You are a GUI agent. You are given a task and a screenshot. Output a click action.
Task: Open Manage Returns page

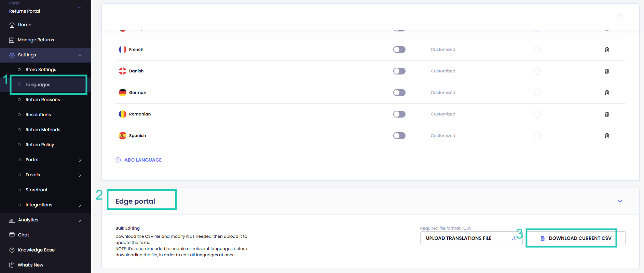[36, 40]
